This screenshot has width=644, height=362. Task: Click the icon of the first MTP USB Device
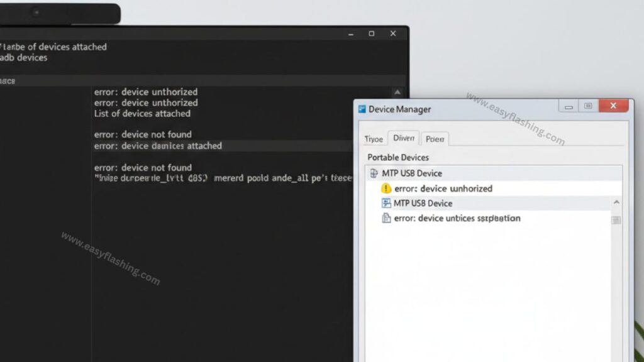[x=374, y=173]
